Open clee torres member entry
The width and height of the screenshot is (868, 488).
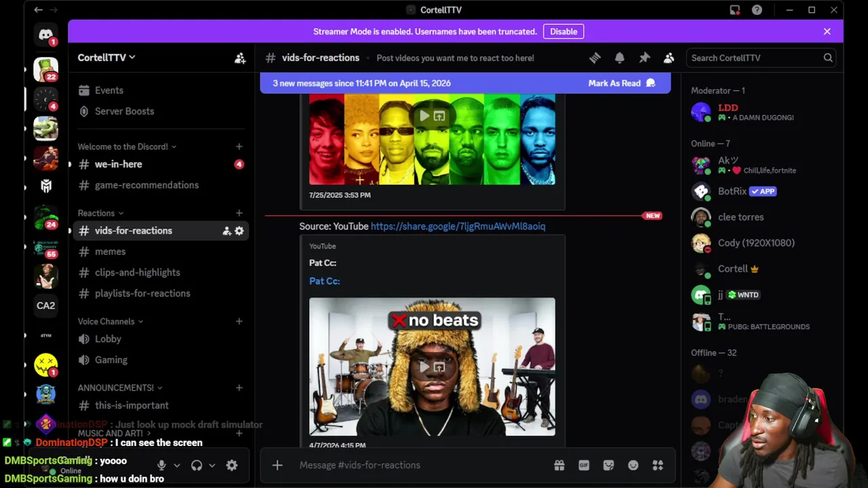(762, 217)
